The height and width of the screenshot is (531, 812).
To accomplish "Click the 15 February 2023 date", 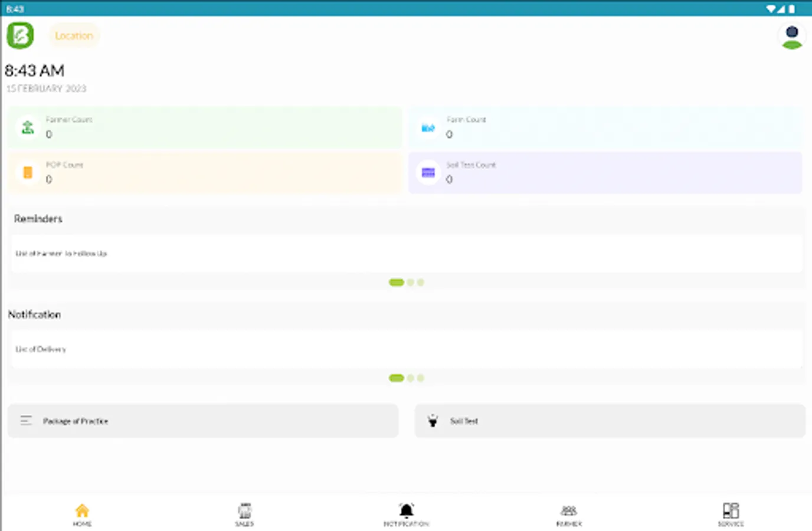I will [x=46, y=88].
